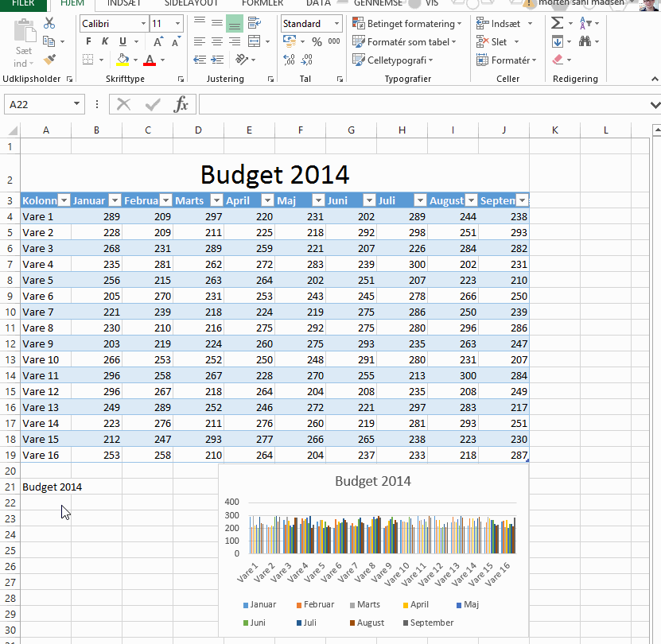The height and width of the screenshot is (644, 661).
Task: Click the Insert Function fx icon
Action: 181,104
